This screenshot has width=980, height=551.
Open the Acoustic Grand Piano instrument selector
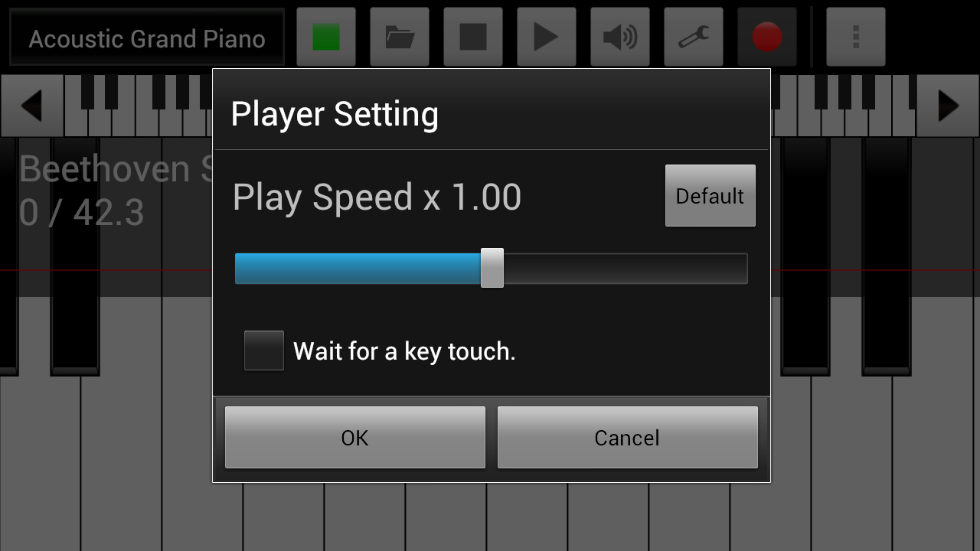[x=147, y=38]
